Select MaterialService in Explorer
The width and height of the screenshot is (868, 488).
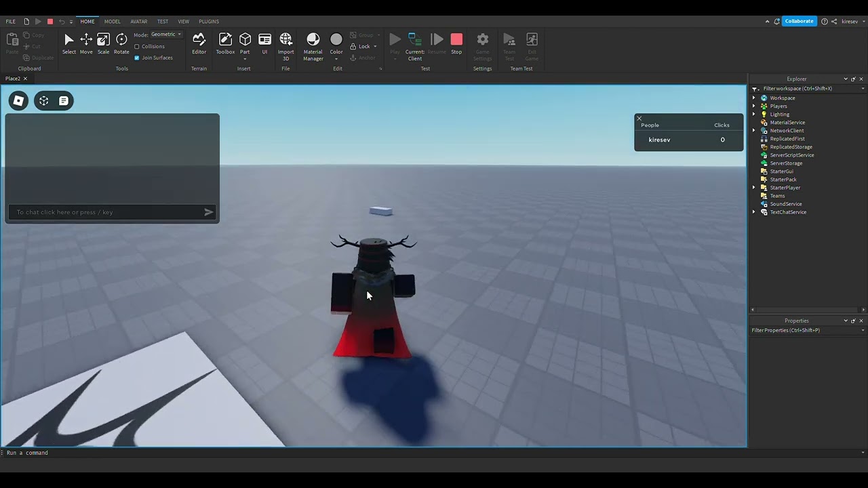click(x=787, y=123)
